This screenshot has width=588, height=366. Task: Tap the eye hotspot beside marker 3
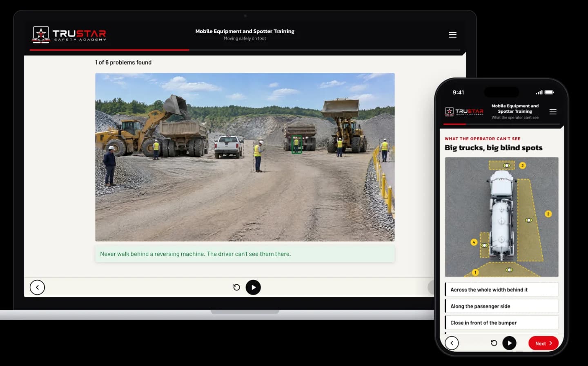click(507, 165)
